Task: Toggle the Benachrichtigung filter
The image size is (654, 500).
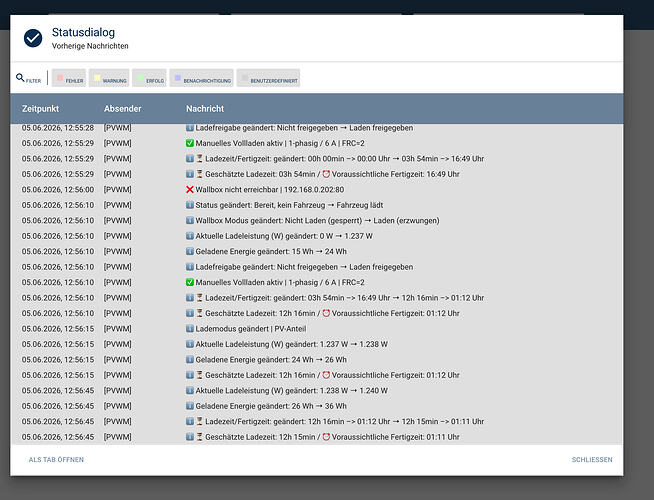Action: (x=201, y=78)
